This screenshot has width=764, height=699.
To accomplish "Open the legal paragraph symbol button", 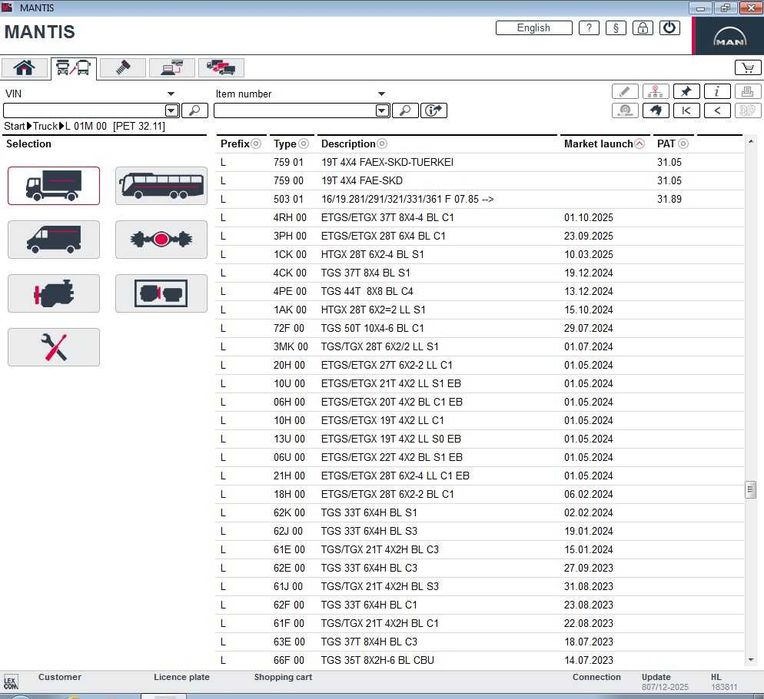I will 616,28.
